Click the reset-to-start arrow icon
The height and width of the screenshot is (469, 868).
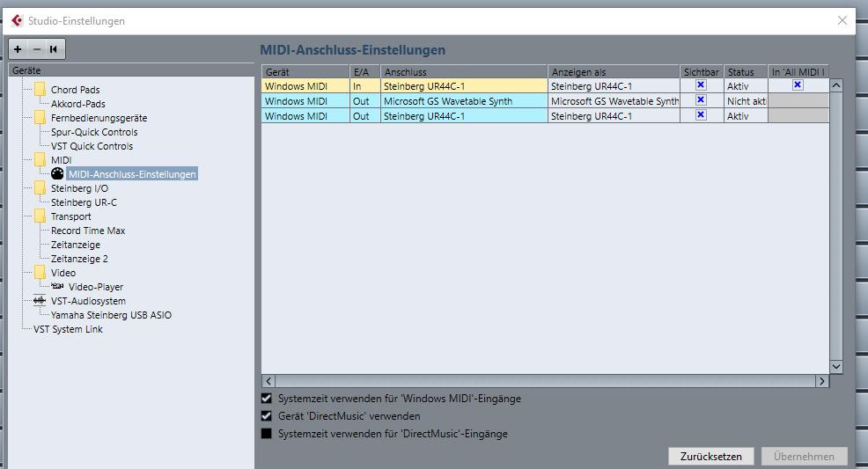click(54, 49)
